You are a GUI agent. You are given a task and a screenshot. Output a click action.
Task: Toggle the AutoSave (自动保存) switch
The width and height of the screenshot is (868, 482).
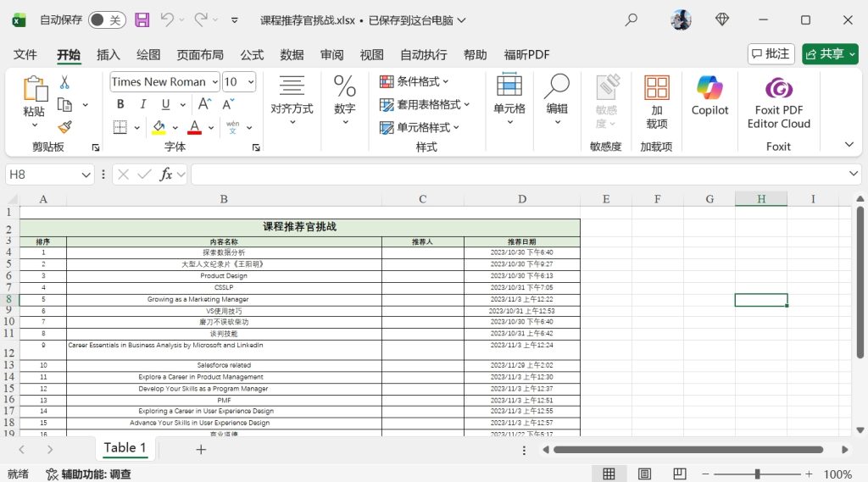[107, 19]
